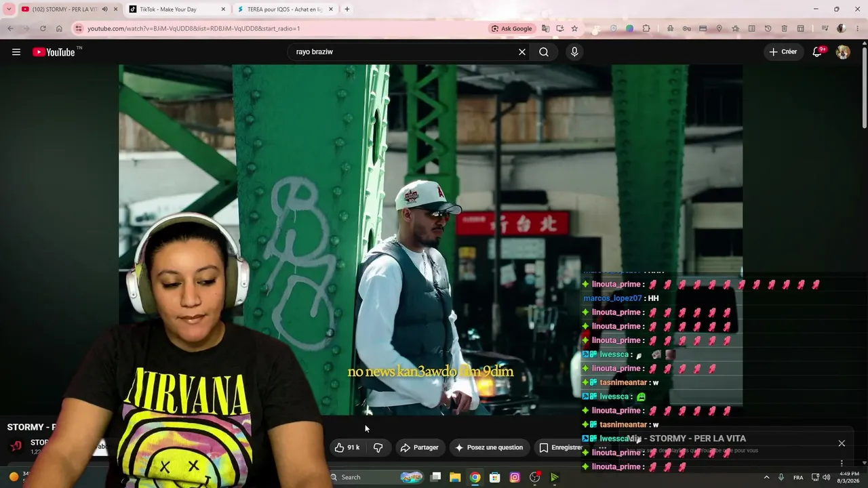868x488 pixels.
Task: Open the tab search dropdown arrow
Action: click(9, 9)
